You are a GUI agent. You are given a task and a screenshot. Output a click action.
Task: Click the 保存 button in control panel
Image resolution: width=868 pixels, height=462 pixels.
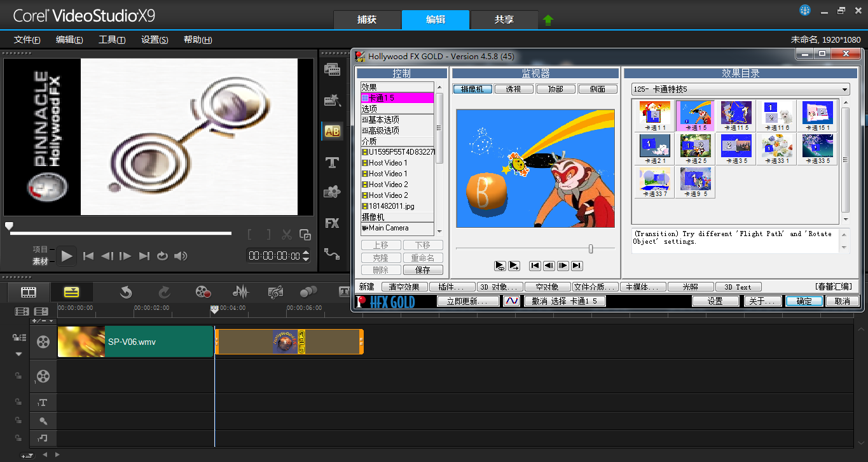[x=423, y=270]
